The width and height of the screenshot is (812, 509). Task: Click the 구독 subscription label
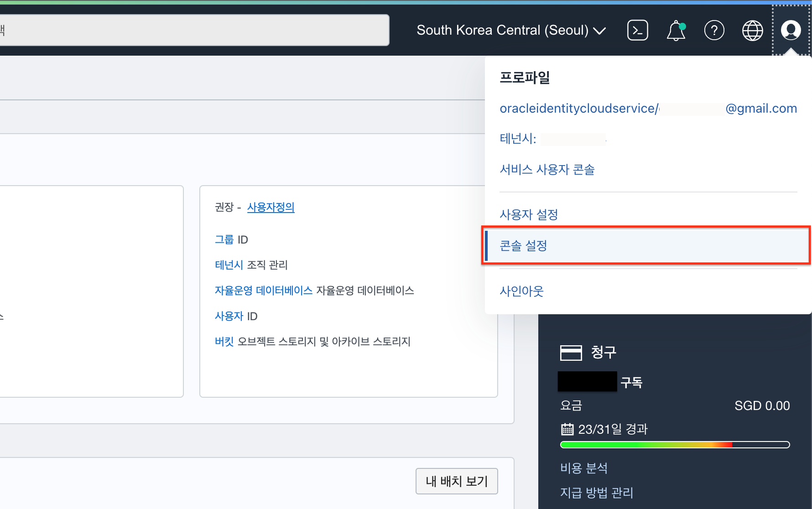click(x=631, y=382)
